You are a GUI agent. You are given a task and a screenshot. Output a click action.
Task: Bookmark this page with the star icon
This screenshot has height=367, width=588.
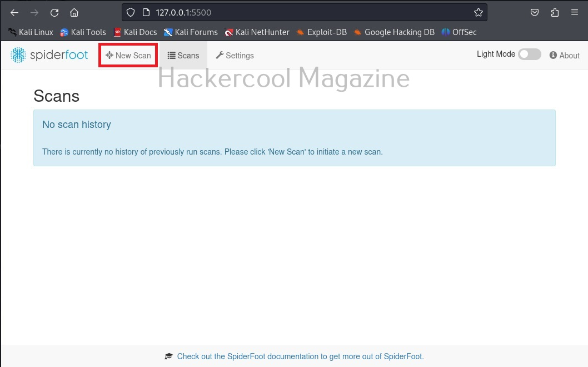(478, 12)
